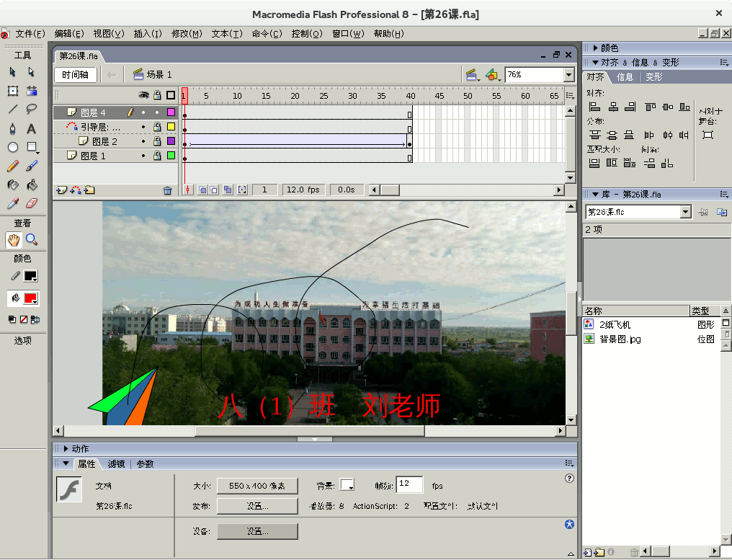Select the Selection arrow tool
The width and height of the screenshot is (732, 560).
(12, 72)
